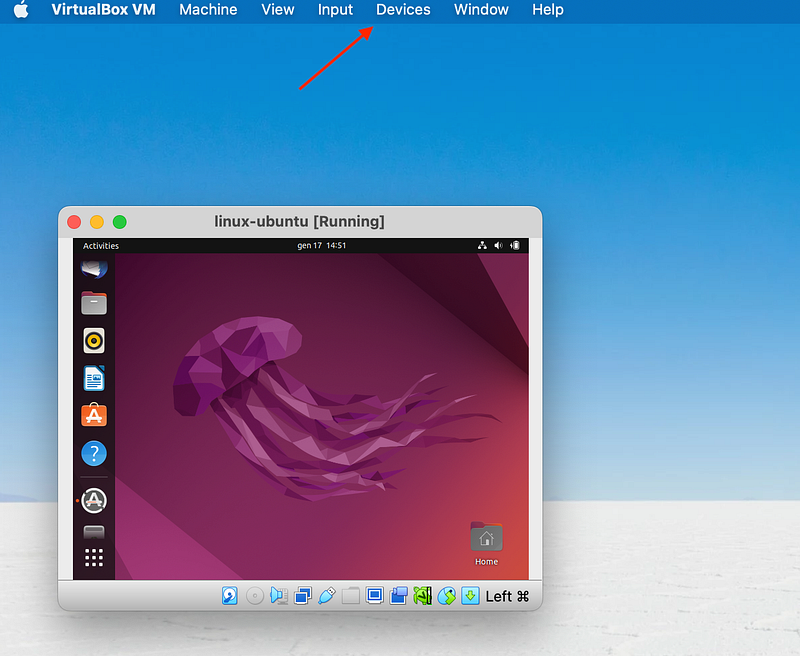
Task: Click the Ubuntu volume tray icon
Action: click(x=498, y=246)
